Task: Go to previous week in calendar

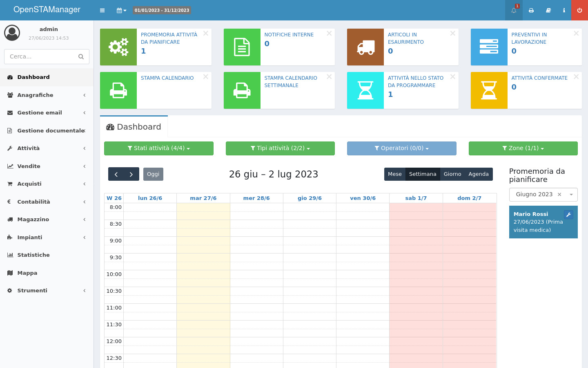Action: click(x=116, y=174)
